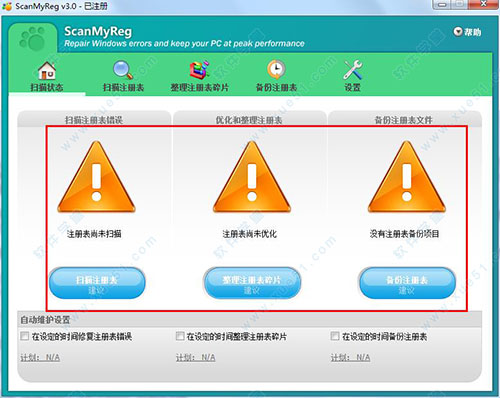The width and height of the screenshot is (500, 398).
Task: Open 计划: N/A link under repair errors
Action: point(40,358)
